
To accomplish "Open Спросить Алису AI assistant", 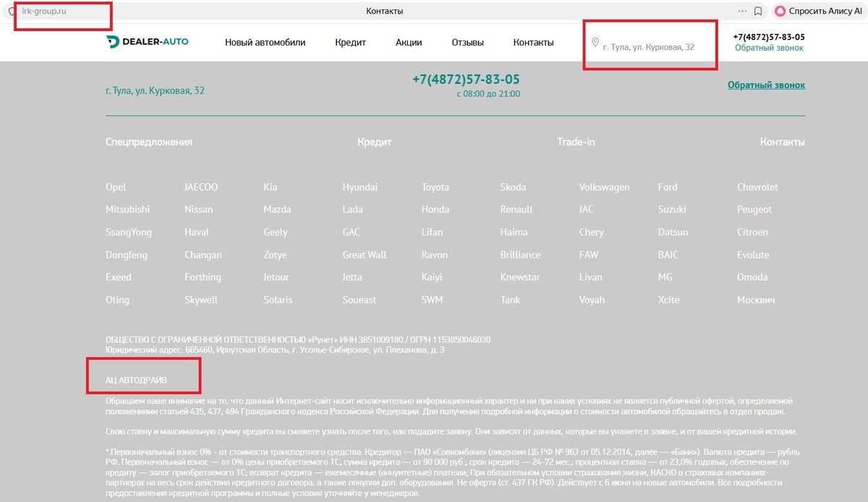I will pyautogui.click(x=817, y=11).
